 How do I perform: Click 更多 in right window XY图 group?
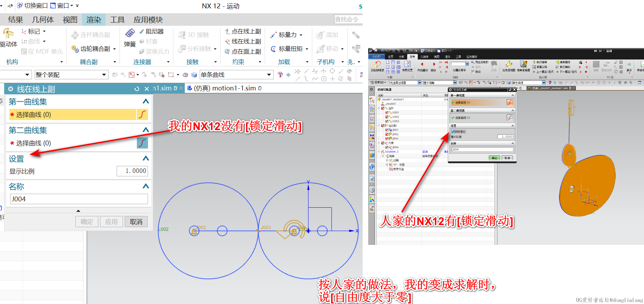tap(629, 66)
